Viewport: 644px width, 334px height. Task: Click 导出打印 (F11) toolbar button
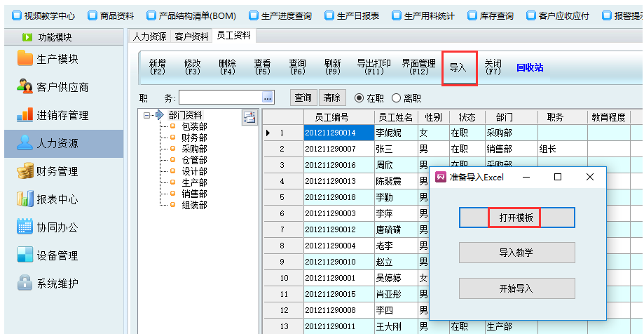click(374, 67)
